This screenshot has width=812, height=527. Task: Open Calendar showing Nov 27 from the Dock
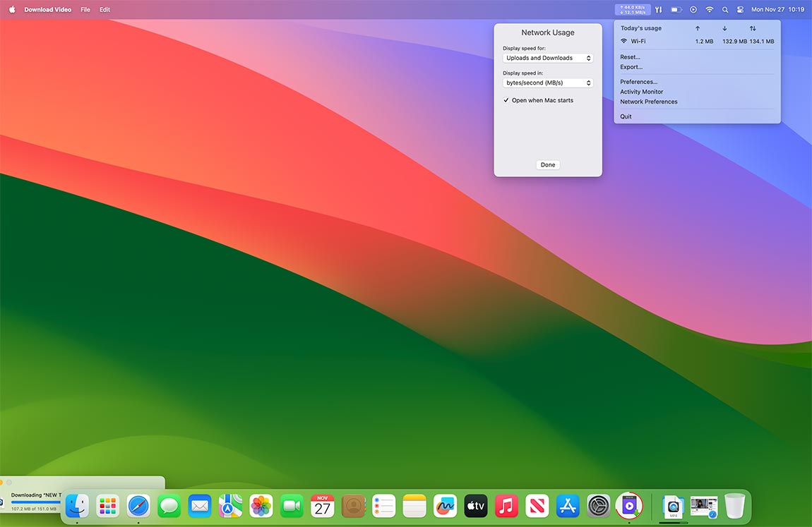pyautogui.click(x=322, y=506)
